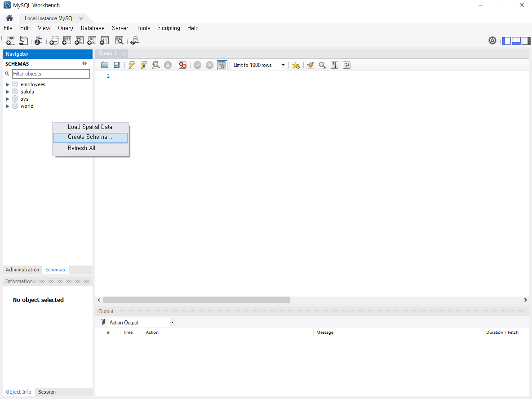Save query snippet with star icon
The height and width of the screenshot is (399, 532).
point(296,65)
